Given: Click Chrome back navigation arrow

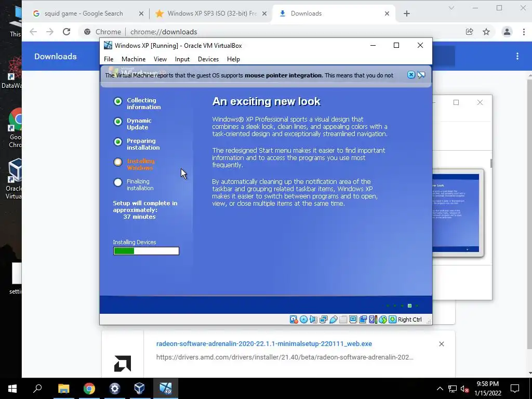Looking at the screenshot, I should [33, 32].
